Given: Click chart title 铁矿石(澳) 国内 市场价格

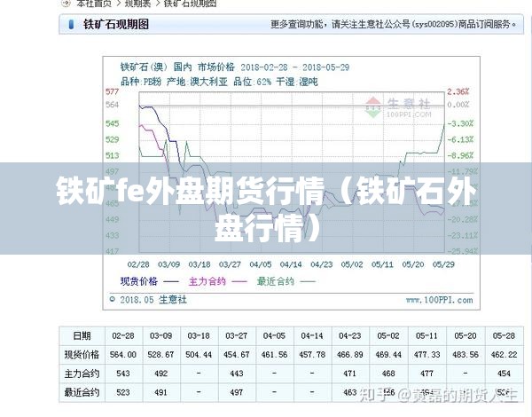Looking at the screenshot, I should pyautogui.click(x=177, y=67).
